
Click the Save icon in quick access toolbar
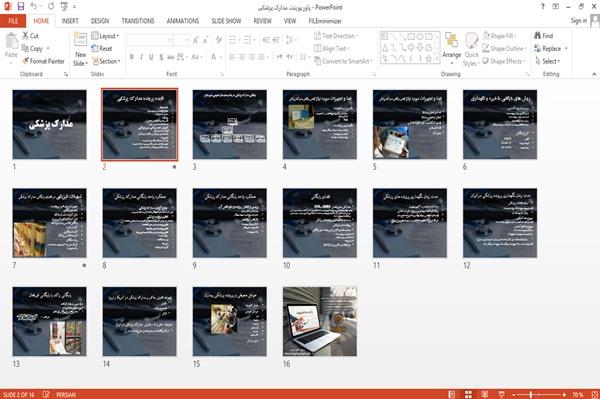[x=21, y=6]
